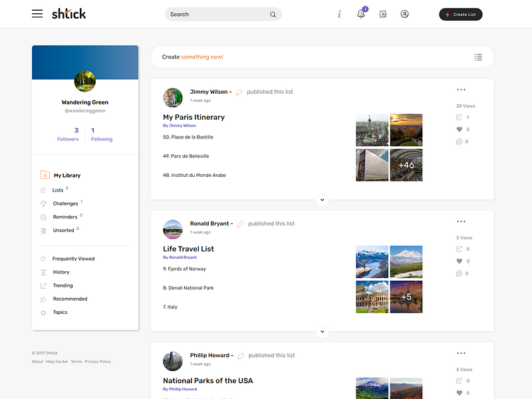Open the hamburger menu

point(37,14)
